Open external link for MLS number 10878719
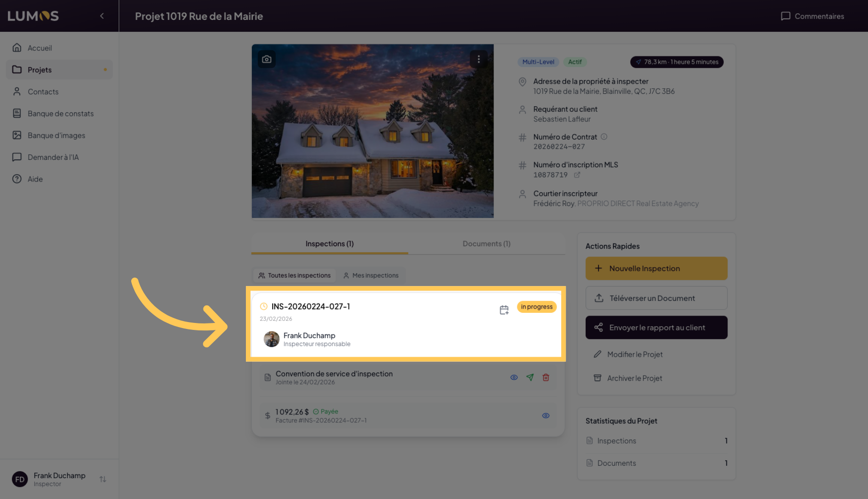868x499 pixels. [x=577, y=175]
